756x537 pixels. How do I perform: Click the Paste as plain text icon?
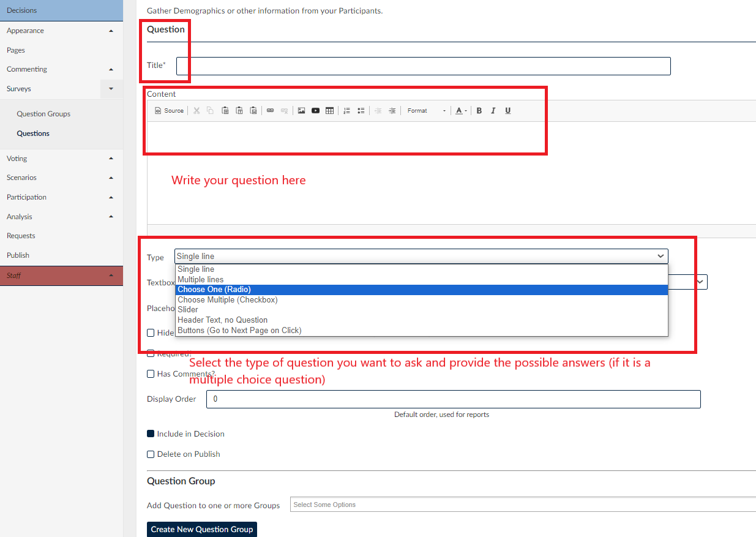[239, 111]
